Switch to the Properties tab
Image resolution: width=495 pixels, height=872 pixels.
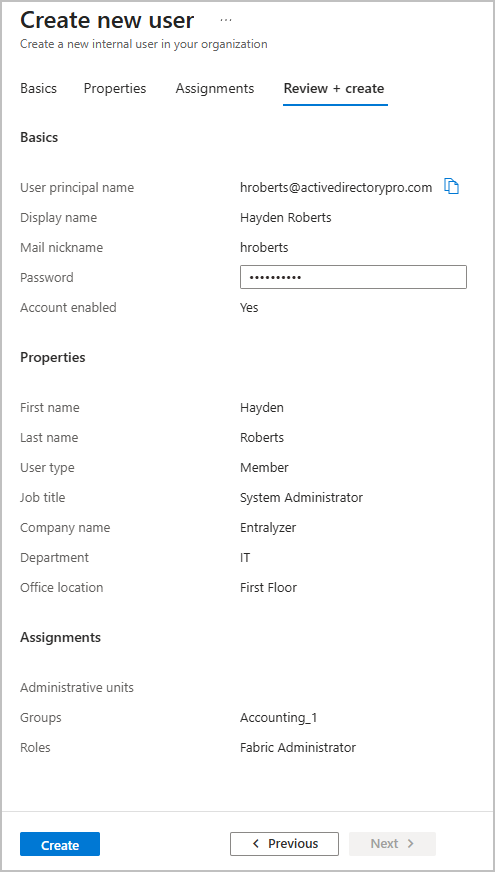(115, 88)
